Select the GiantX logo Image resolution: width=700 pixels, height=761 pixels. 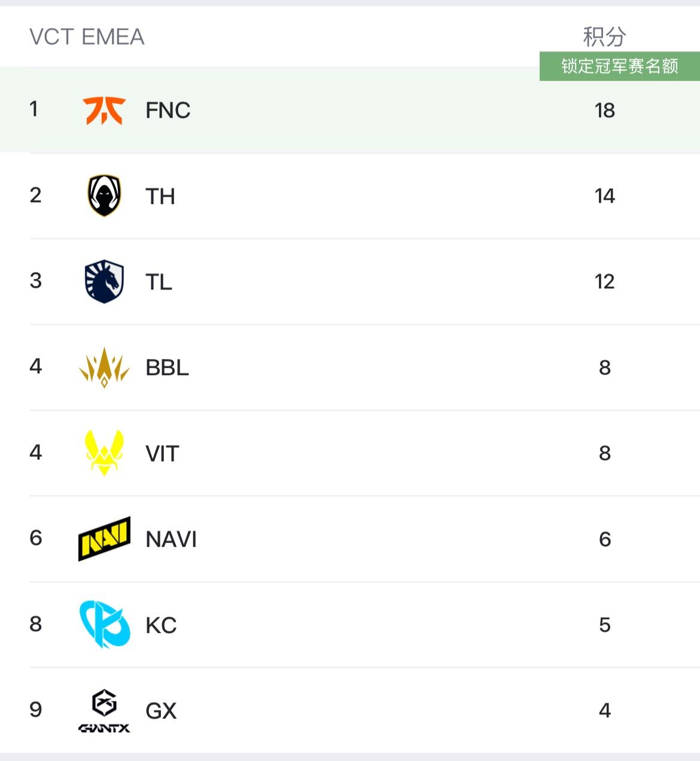[x=104, y=711]
